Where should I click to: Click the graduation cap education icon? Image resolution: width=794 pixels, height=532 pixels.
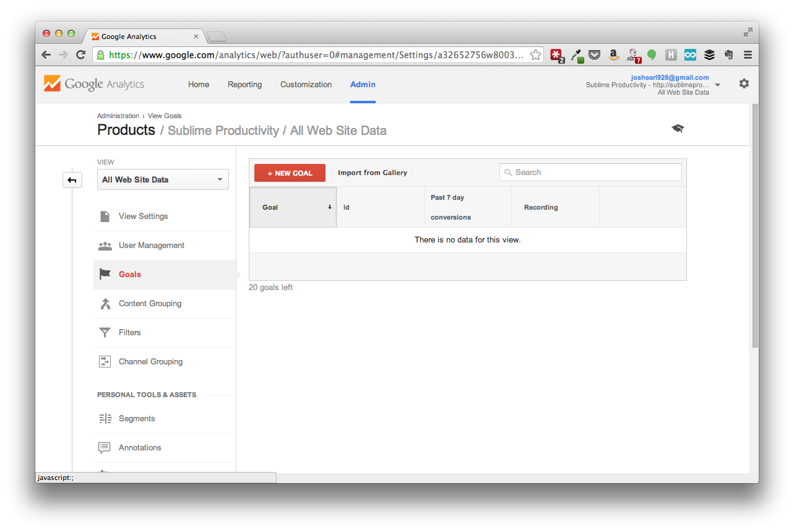678,128
